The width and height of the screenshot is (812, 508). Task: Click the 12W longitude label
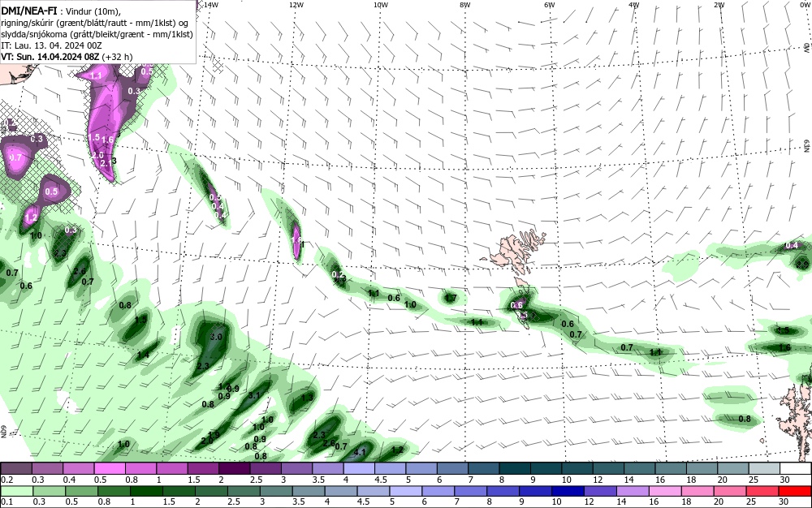click(x=296, y=5)
